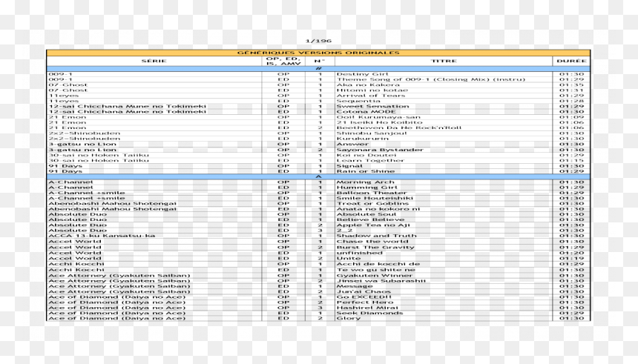Select the '#' section divider row

pyautogui.click(x=318, y=69)
